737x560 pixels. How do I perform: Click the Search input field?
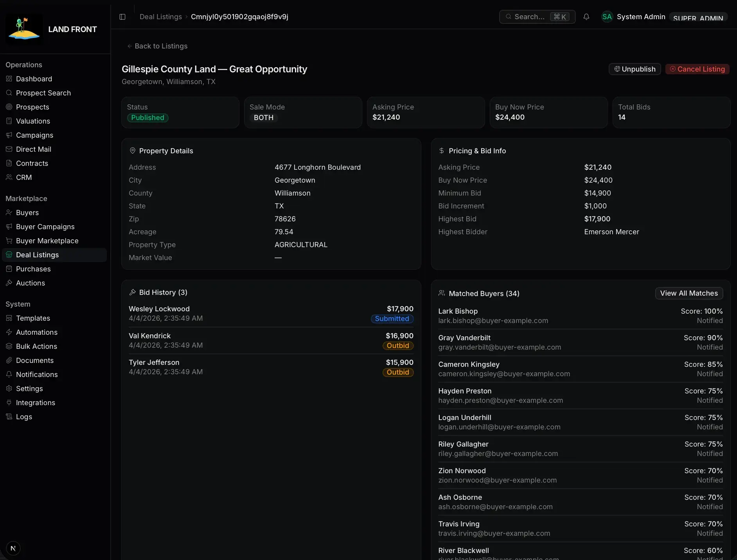[537, 17]
